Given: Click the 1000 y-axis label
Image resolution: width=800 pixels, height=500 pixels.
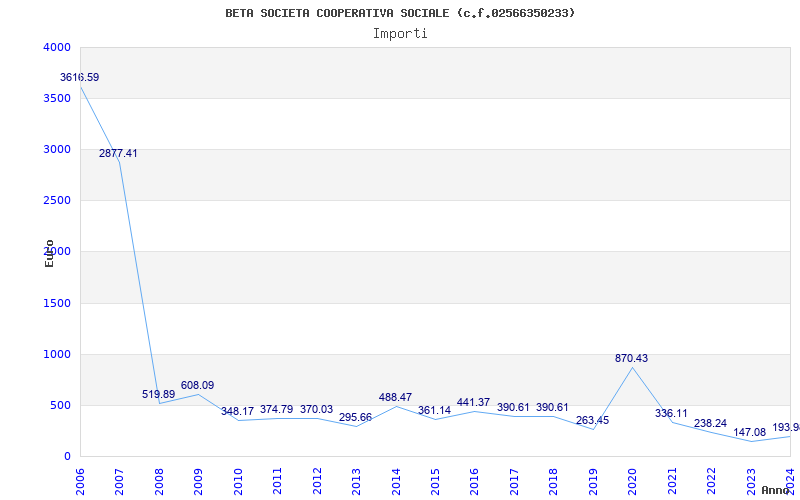Looking at the screenshot, I should point(58,355).
